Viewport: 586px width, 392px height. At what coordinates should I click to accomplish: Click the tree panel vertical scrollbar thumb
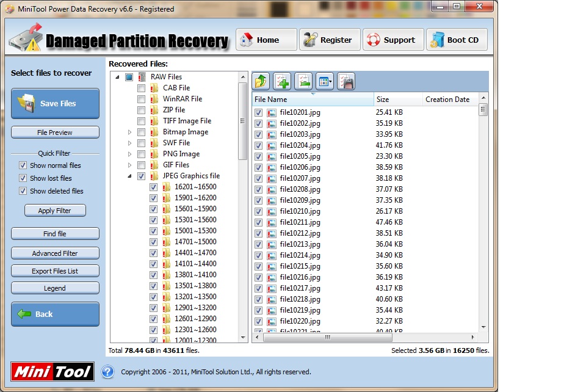point(242,121)
